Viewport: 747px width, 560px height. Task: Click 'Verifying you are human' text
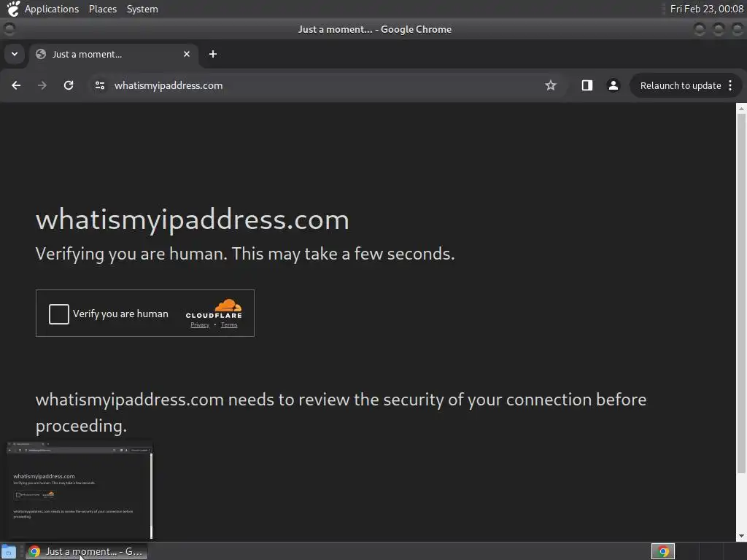(x=245, y=254)
